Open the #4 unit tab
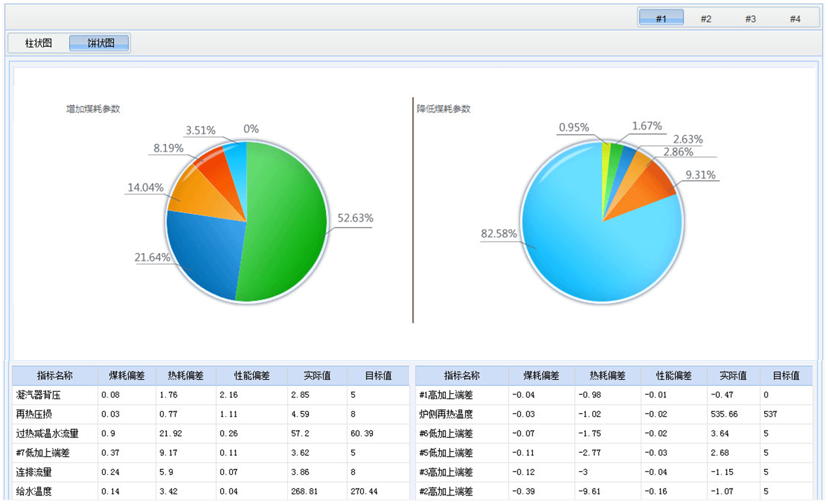Image resolution: width=828 pixels, height=504 pixels. [x=795, y=18]
